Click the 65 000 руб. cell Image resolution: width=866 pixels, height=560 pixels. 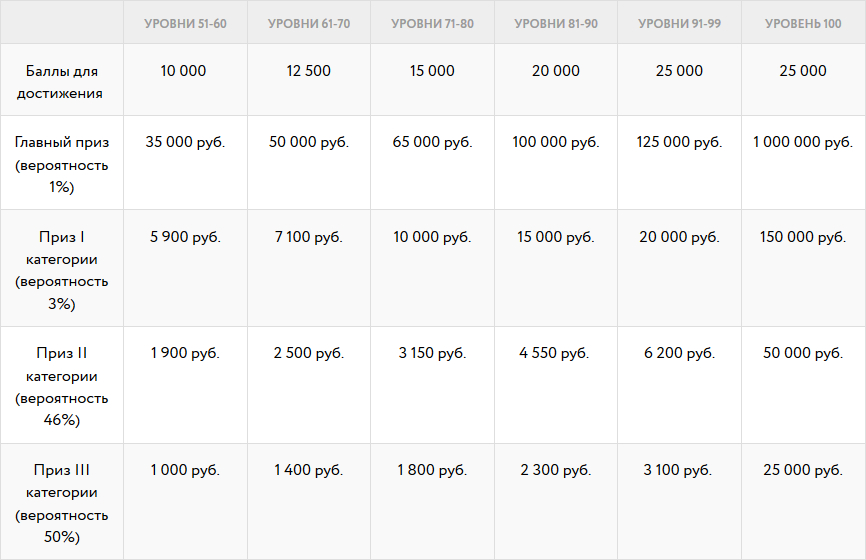click(x=432, y=142)
